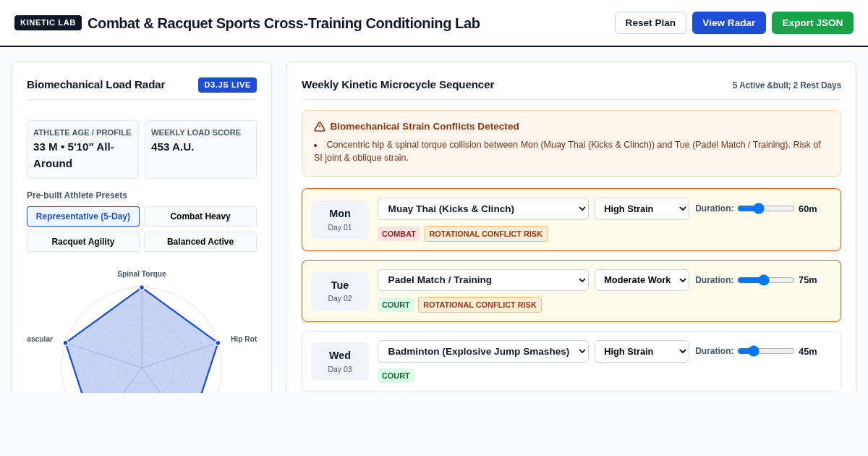Image resolution: width=868 pixels, height=456 pixels.
Task: Click the Mon Day 01 label
Action: [340, 219]
